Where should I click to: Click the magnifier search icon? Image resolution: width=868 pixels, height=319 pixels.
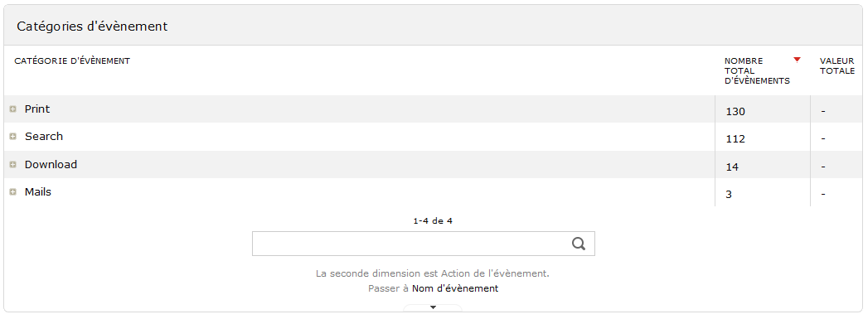(579, 244)
